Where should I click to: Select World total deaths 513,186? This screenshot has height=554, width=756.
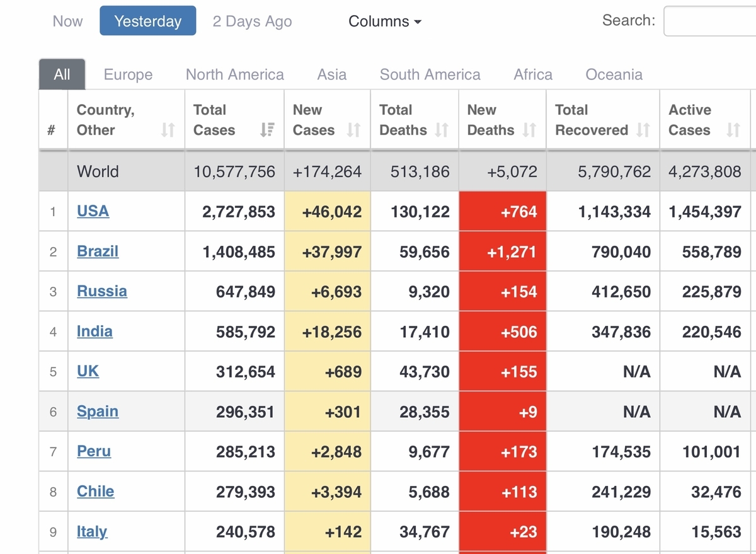[x=420, y=171]
